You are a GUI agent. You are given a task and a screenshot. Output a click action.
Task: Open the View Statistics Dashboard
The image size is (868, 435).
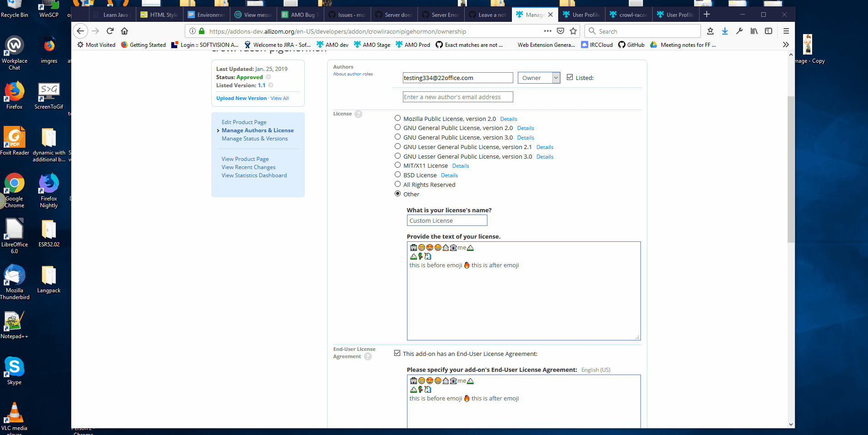pyautogui.click(x=254, y=175)
